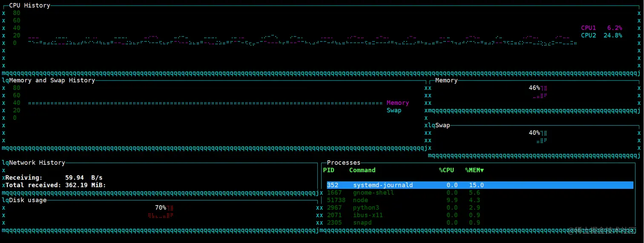Click PID 352 in the process list
Screen dimensions: 644x243
333,185
